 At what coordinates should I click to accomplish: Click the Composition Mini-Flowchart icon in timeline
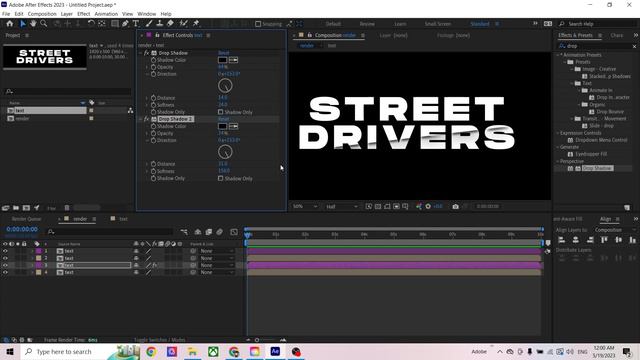[x=184, y=232]
